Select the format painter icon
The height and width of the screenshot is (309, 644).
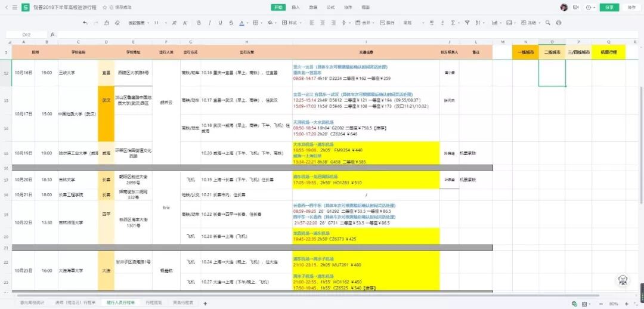coord(106,23)
